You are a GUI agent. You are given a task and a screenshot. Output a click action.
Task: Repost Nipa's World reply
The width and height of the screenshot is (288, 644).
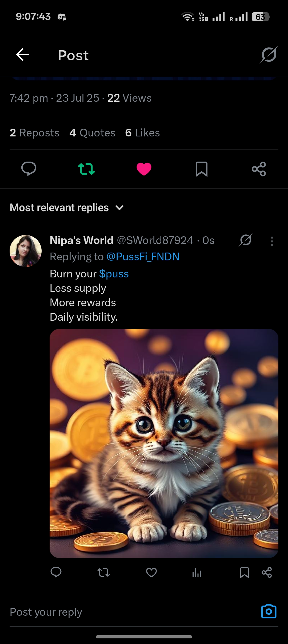coord(103,572)
